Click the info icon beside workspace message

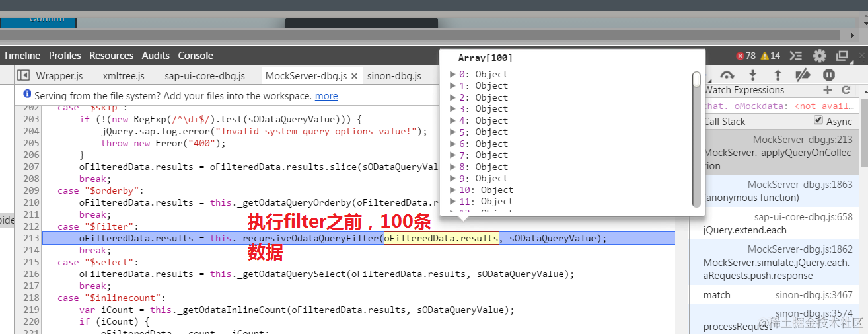27,95
